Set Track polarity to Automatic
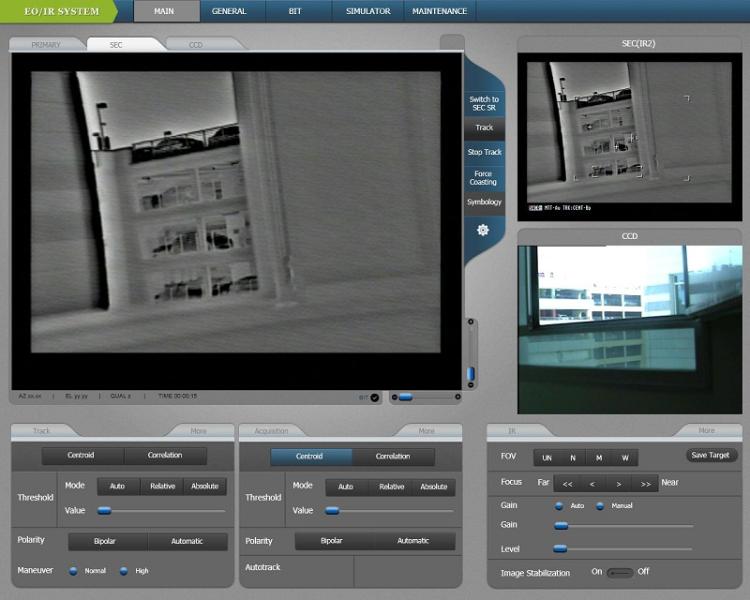 [188, 541]
